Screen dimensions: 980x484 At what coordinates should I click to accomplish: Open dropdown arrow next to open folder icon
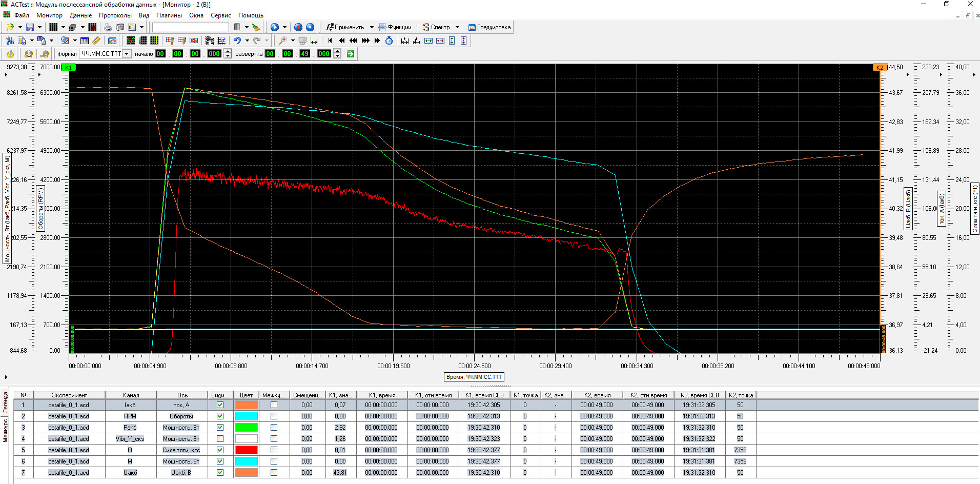tap(20, 27)
